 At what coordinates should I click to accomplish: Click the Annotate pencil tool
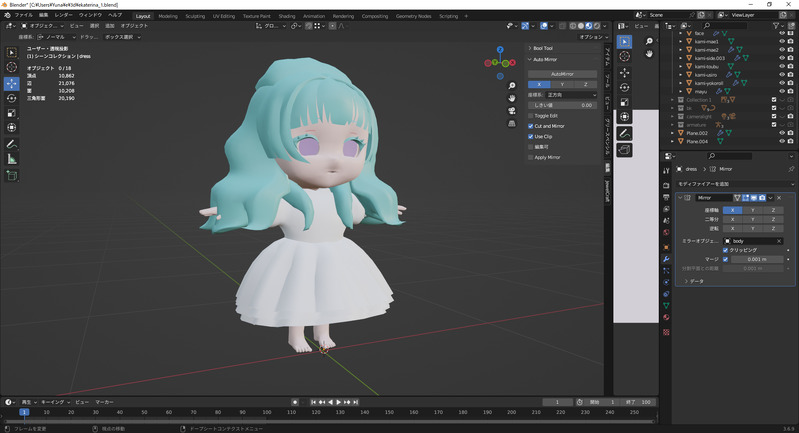[x=11, y=144]
